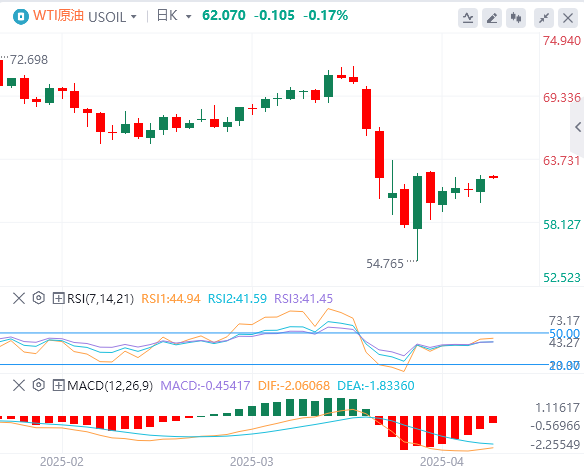The width and height of the screenshot is (584, 473).
Task: Open the candlestick chart type icon
Action: point(516,18)
